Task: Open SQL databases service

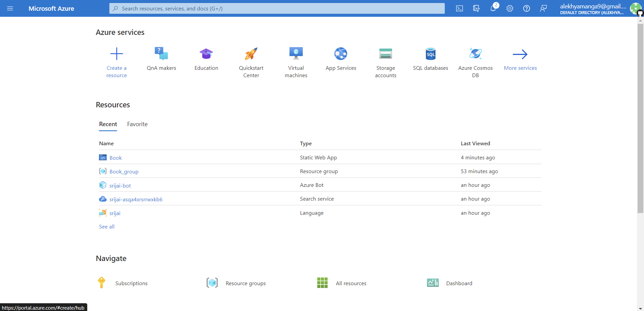Action: (x=430, y=59)
